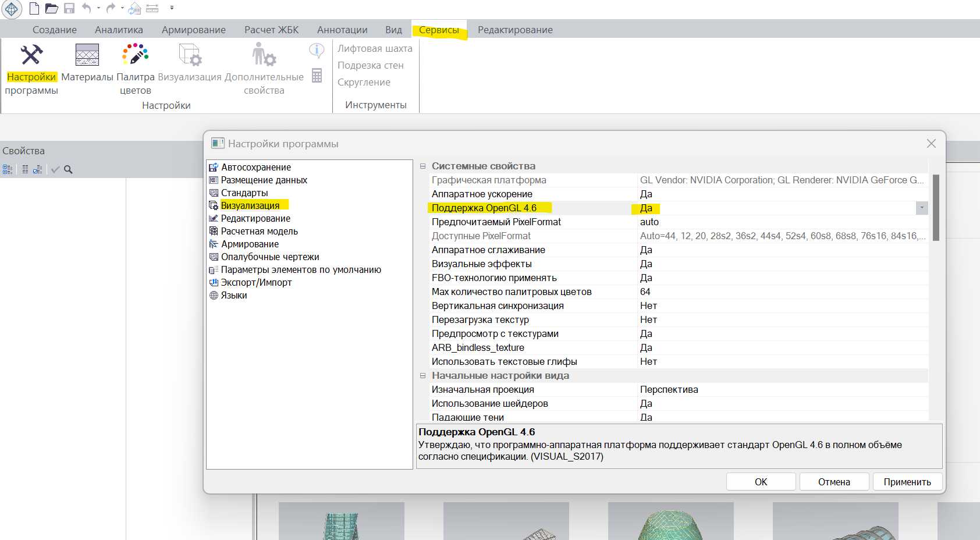Toggle Аппаратное ускорение value Да
Image resolution: width=980 pixels, height=540 pixels.
pyautogui.click(x=646, y=194)
